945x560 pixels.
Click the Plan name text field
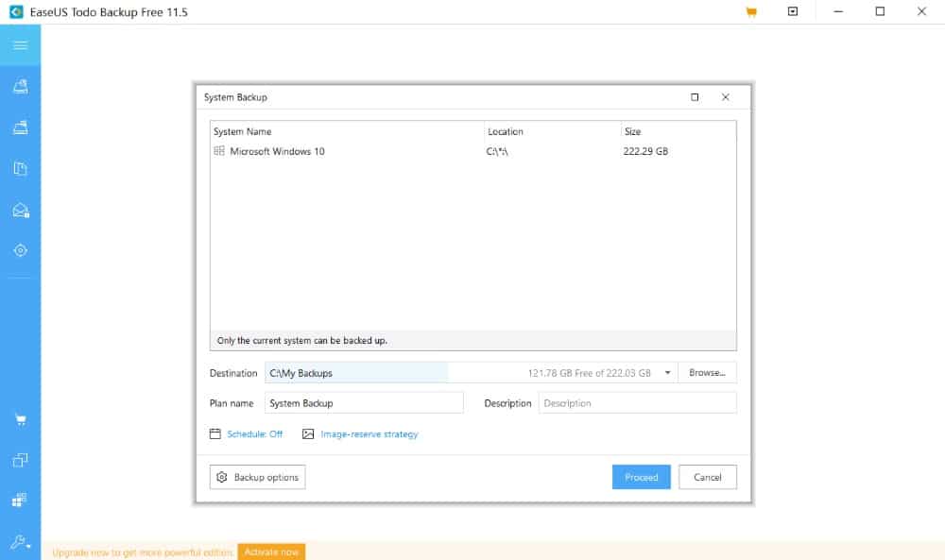364,403
